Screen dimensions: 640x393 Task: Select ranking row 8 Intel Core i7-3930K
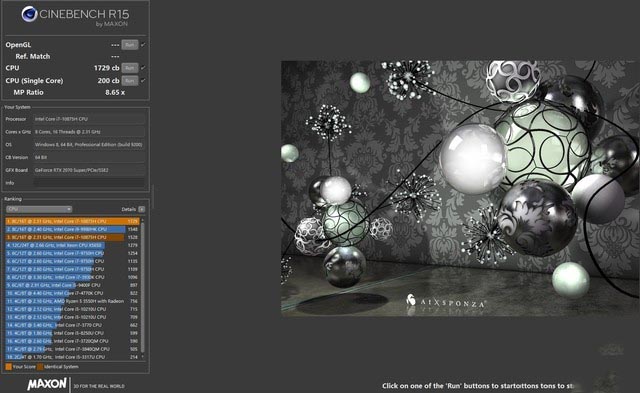[x=72, y=277]
